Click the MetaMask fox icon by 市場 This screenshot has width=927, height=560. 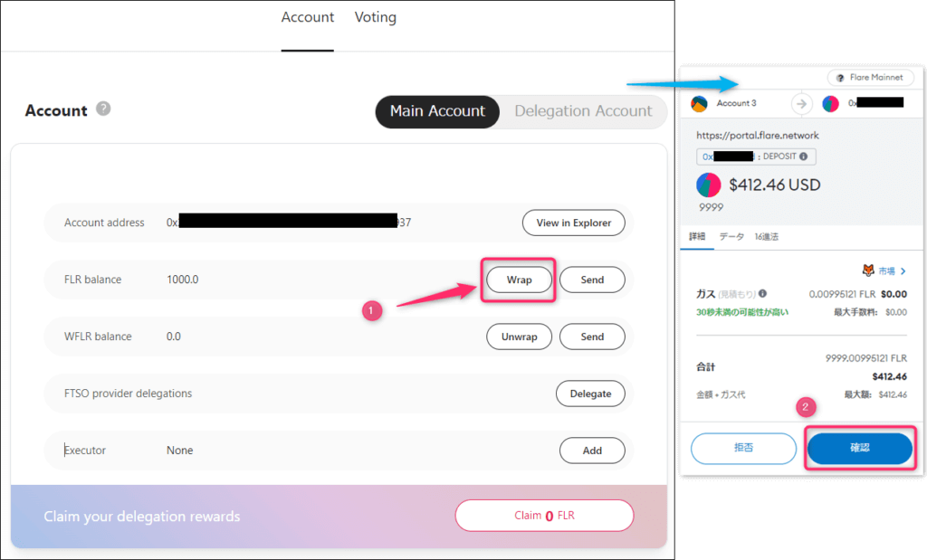867,271
